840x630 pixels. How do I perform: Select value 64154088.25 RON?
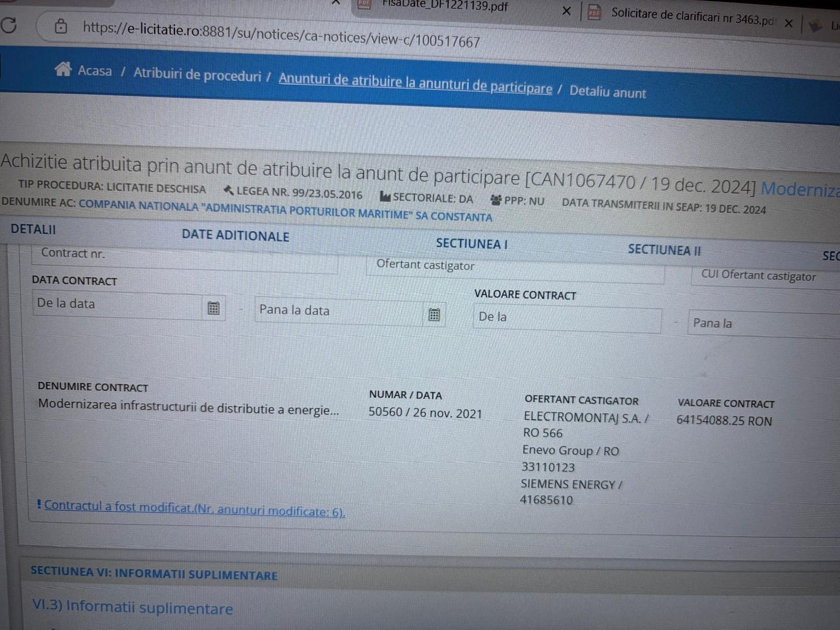tap(724, 420)
